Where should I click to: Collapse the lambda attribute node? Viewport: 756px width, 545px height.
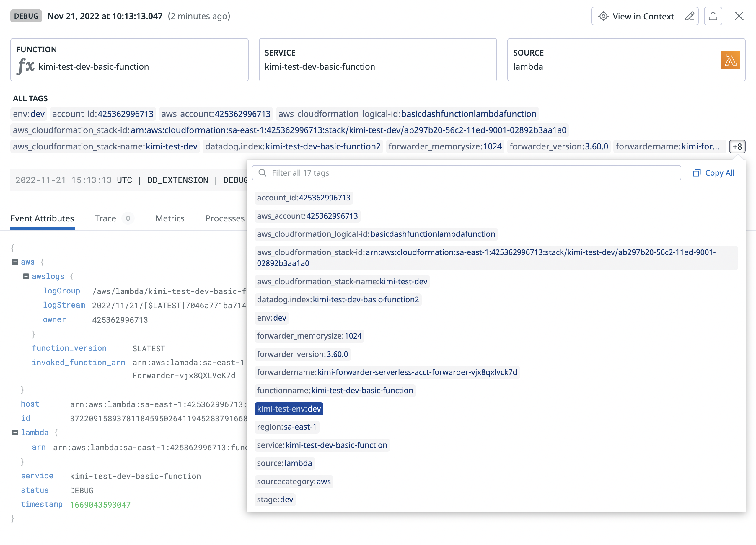pyautogui.click(x=15, y=433)
